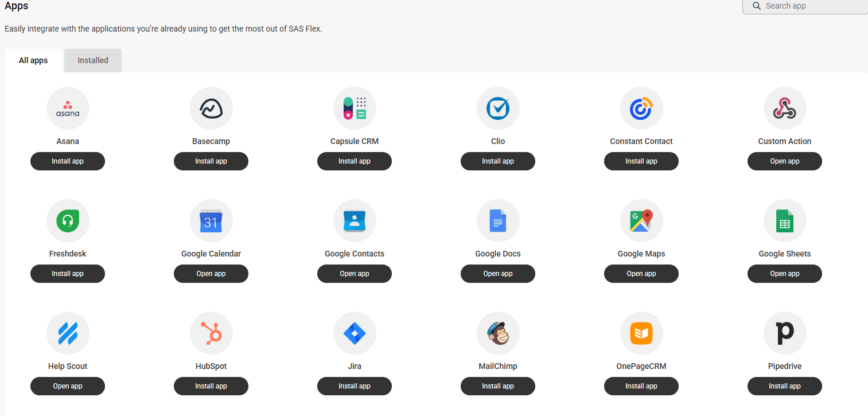The width and height of the screenshot is (868, 416).
Task: Install the Freshdesk app
Action: [x=68, y=274]
